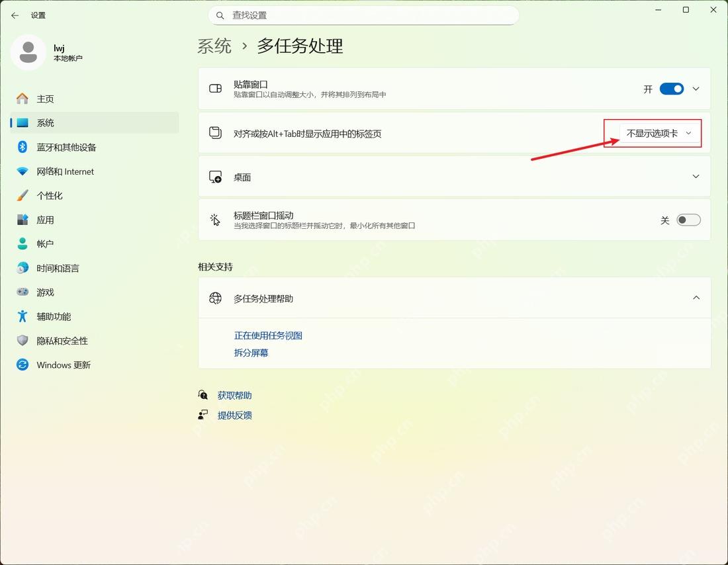Click the Bluetooth icon in sidebar
Viewport: 728px width, 565px height.
[x=23, y=147]
